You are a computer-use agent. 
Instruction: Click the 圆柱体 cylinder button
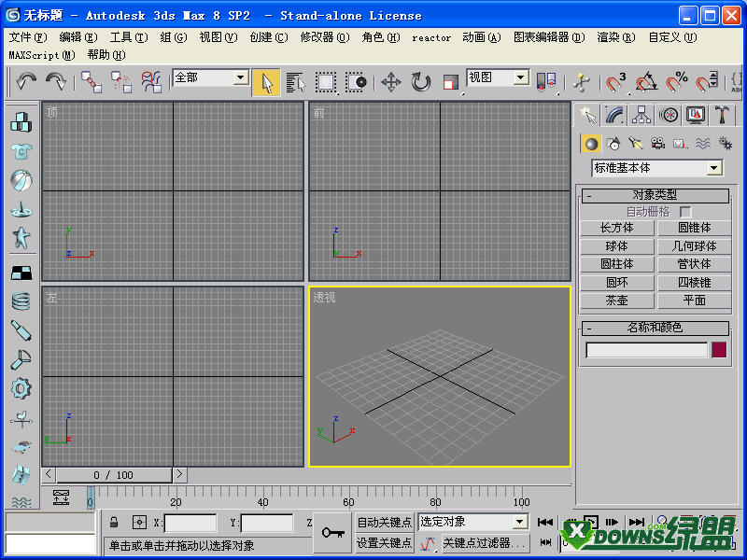pos(617,264)
